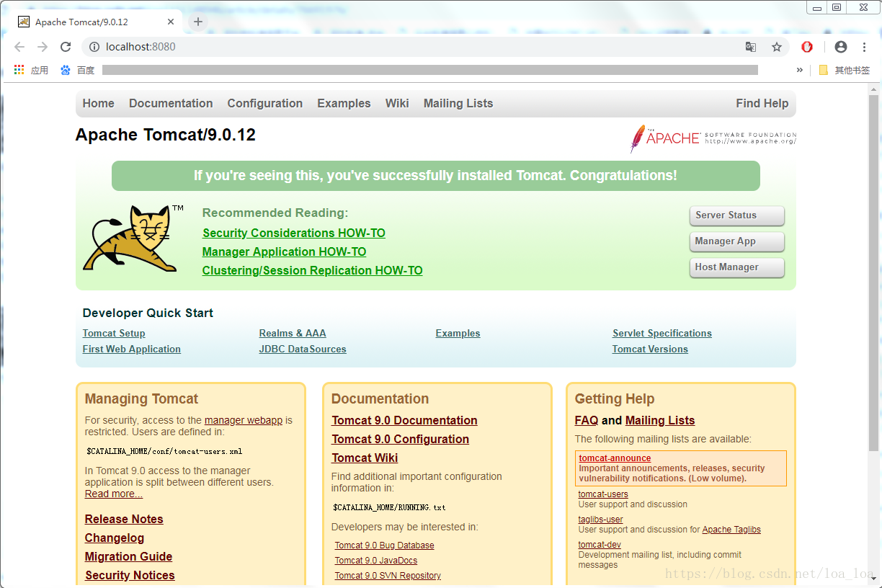
Task: Open the Configuration nav item
Action: pyautogui.click(x=265, y=103)
